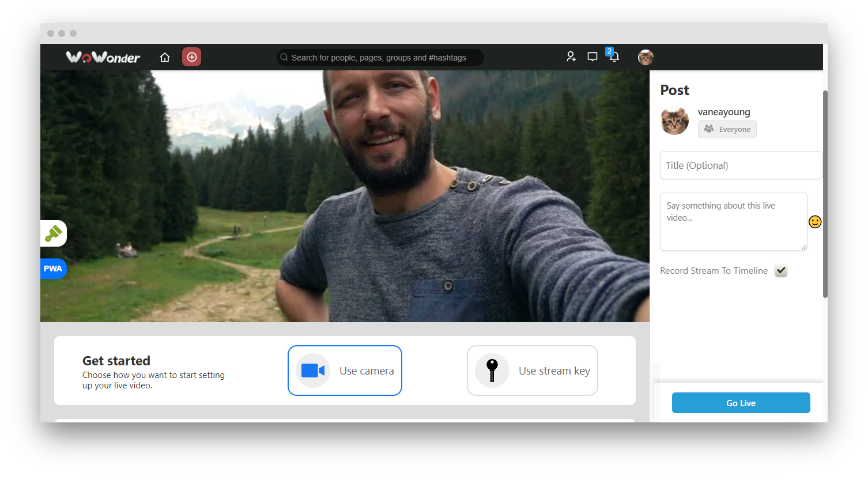Click the magnifier icon in the search bar
This screenshot has height=480, width=868.
284,57
